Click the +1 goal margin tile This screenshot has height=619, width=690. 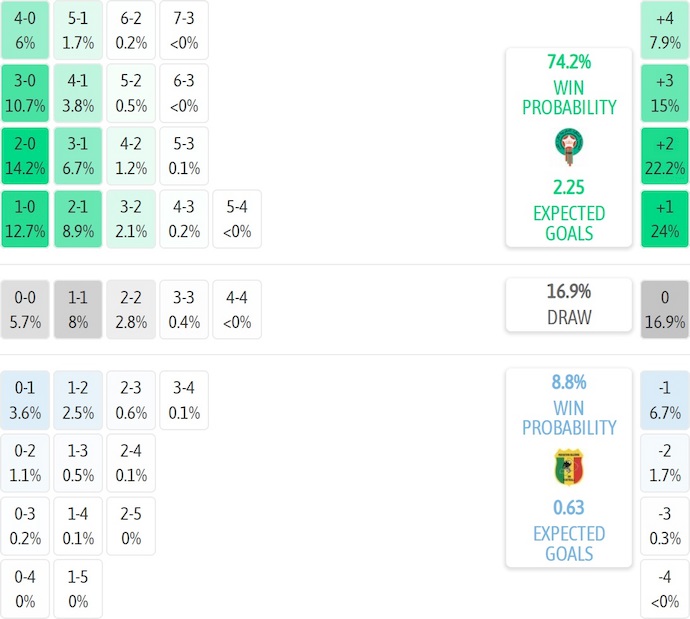(x=665, y=219)
